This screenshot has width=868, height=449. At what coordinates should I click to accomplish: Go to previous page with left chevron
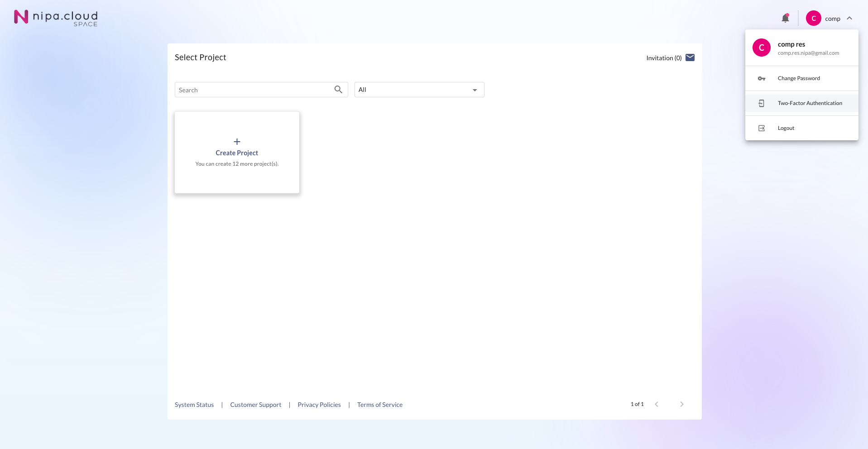pos(656,404)
